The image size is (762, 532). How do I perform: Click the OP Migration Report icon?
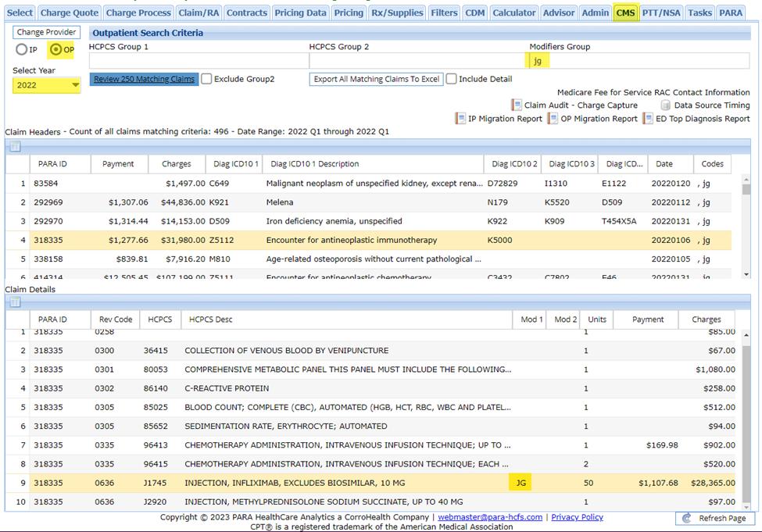coord(553,119)
